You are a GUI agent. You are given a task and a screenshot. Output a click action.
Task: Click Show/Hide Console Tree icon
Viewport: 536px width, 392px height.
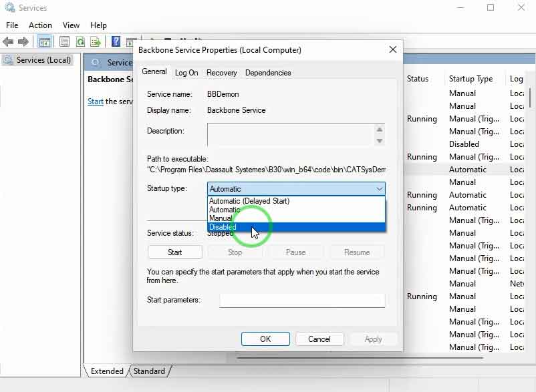(x=44, y=42)
